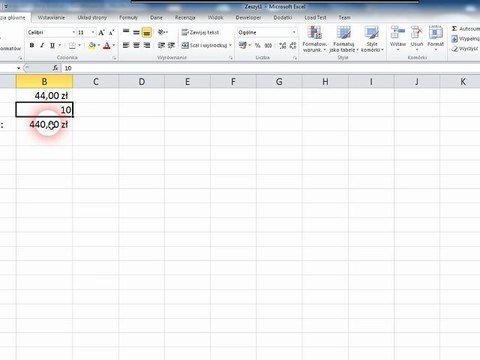Image resolution: width=480 pixels, height=360 pixels.
Task: Open conditional formatting (Formatow. warunk.)
Action: [x=314, y=39]
